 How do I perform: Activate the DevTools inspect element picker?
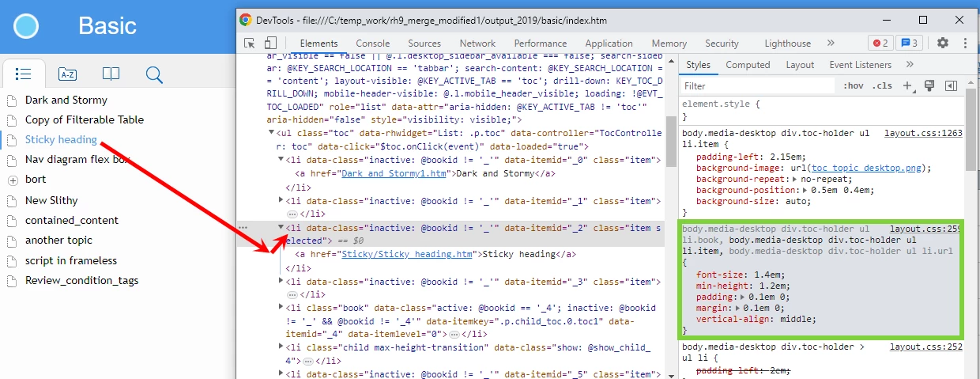[250, 44]
